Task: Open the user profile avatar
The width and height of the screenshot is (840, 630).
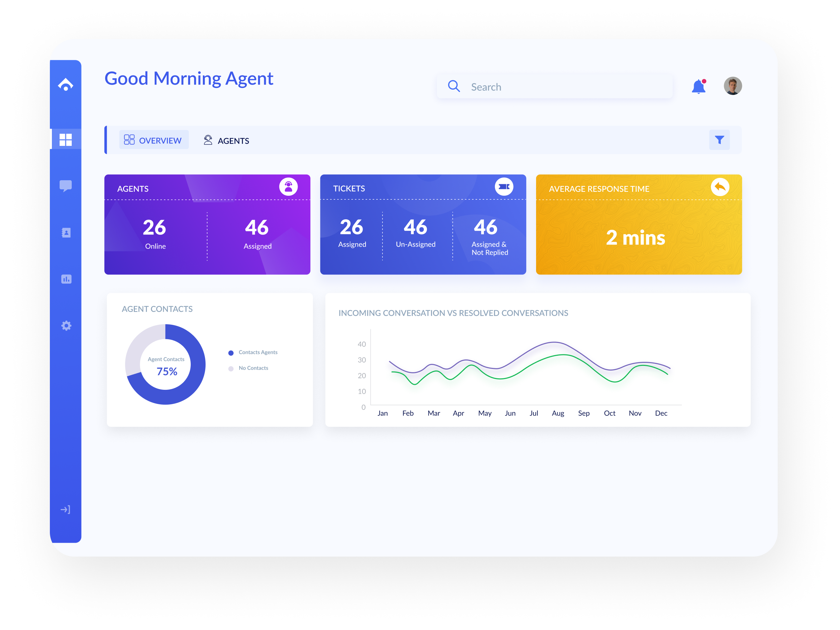Action: click(x=733, y=86)
